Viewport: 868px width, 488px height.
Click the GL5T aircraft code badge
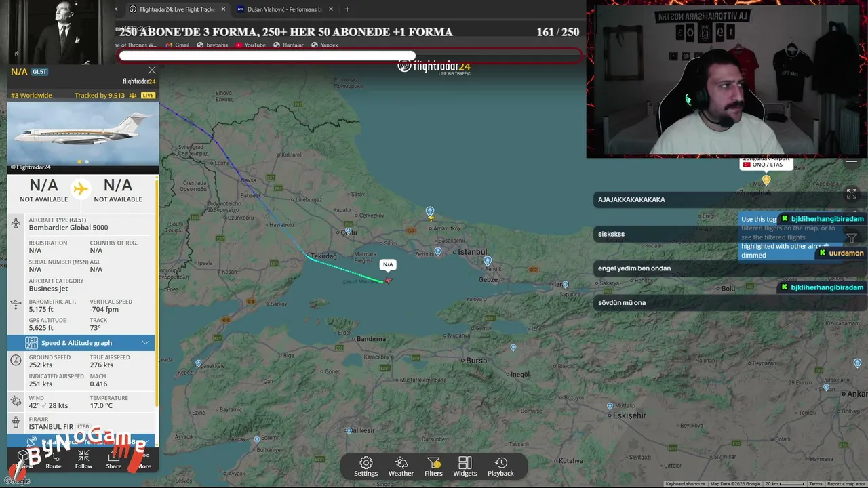[39, 72]
